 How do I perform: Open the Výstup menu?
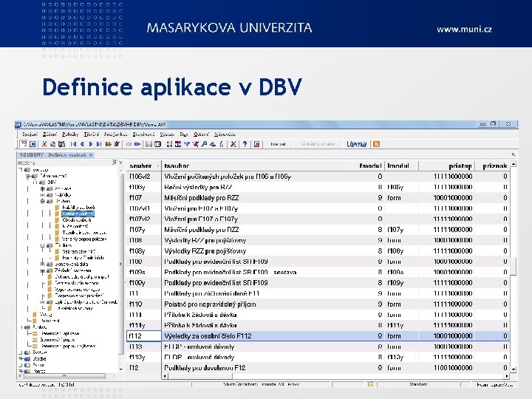(166, 134)
